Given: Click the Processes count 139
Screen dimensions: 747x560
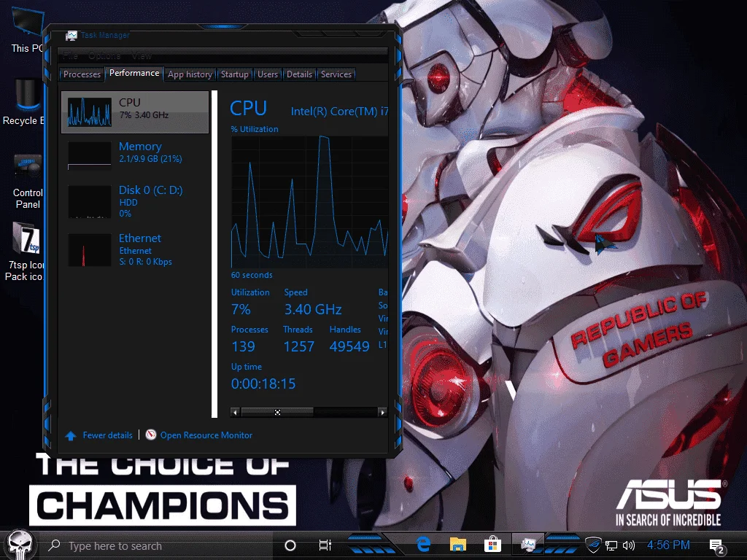Looking at the screenshot, I should (x=243, y=346).
